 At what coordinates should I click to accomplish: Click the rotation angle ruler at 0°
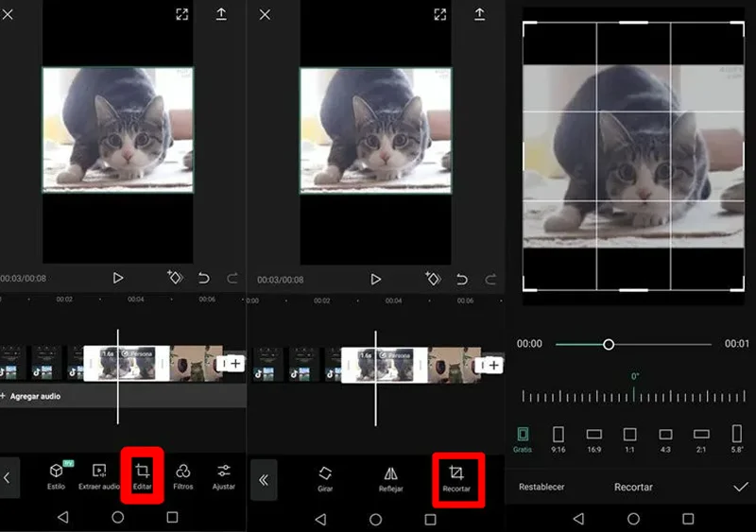[x=634, y=396]
